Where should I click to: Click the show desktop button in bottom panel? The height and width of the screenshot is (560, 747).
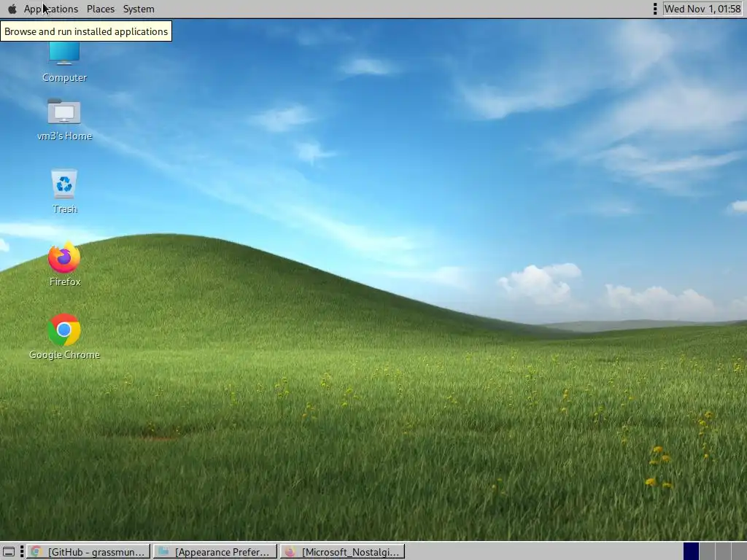[x=9, y=552]
